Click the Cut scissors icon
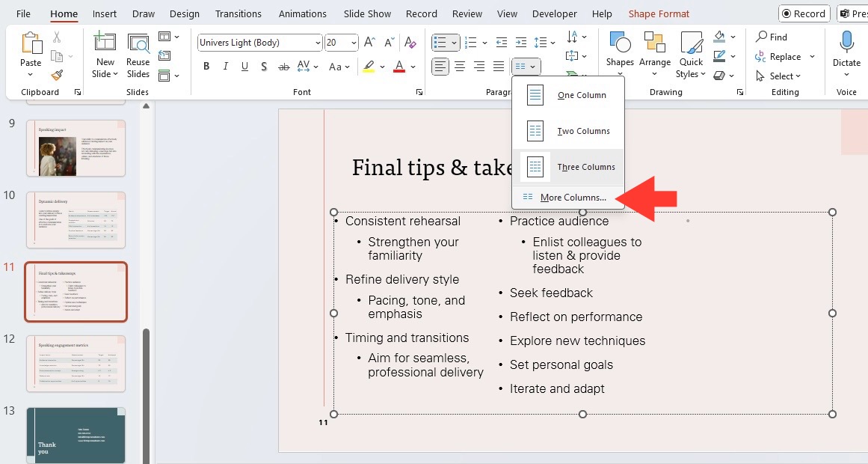 pos(57,37)
